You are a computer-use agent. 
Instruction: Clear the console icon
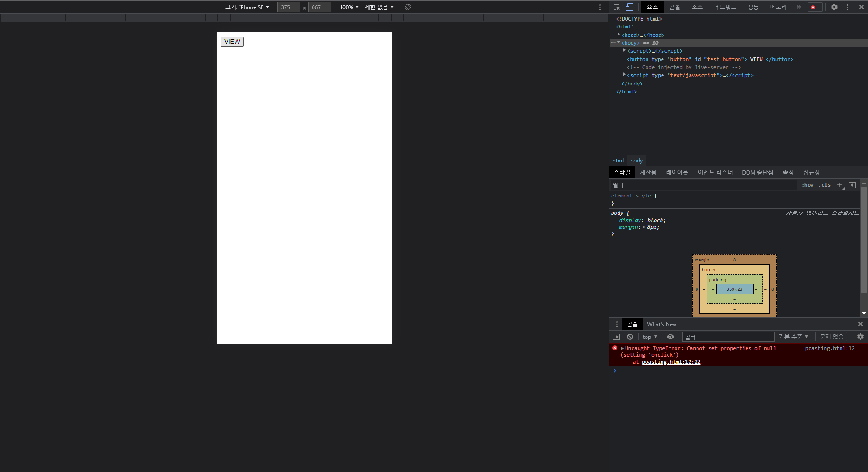630,337
